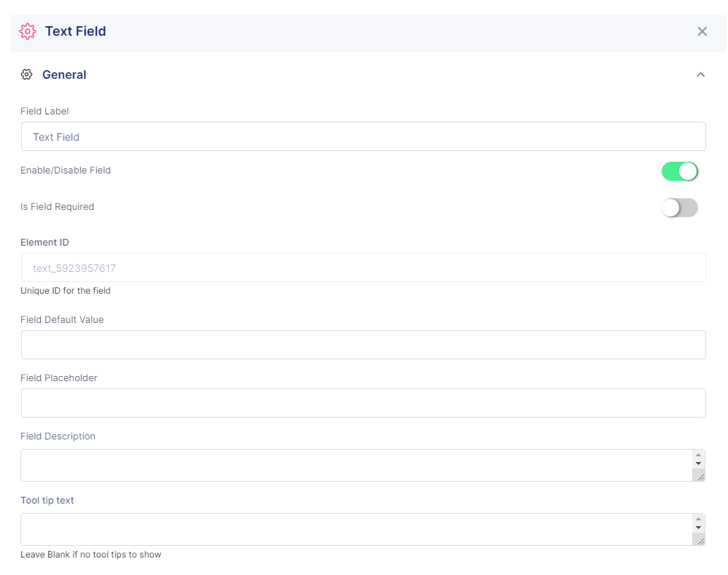Click the General section heading
This screenshot has width=728, height=575.
[64, 75]
